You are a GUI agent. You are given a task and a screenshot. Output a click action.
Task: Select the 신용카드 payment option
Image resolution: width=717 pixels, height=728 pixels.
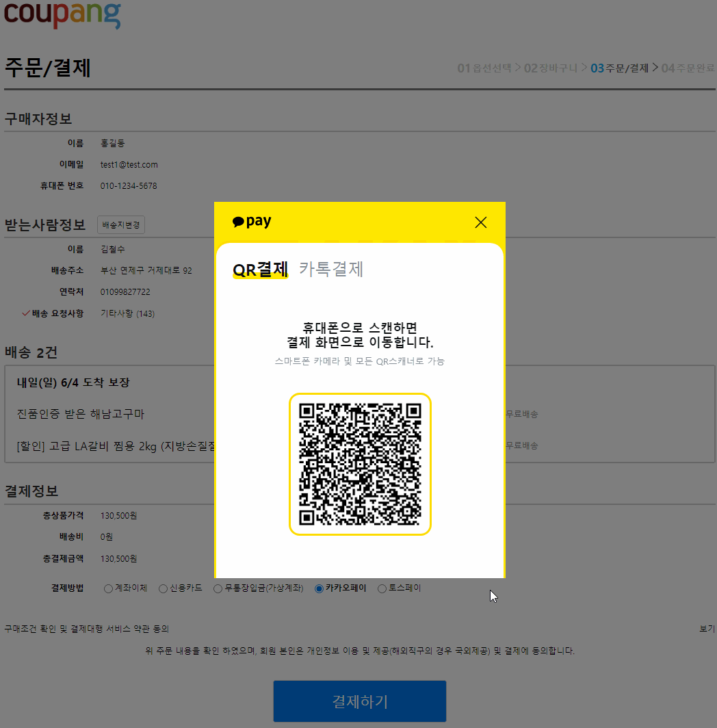(x=163, y=588)
